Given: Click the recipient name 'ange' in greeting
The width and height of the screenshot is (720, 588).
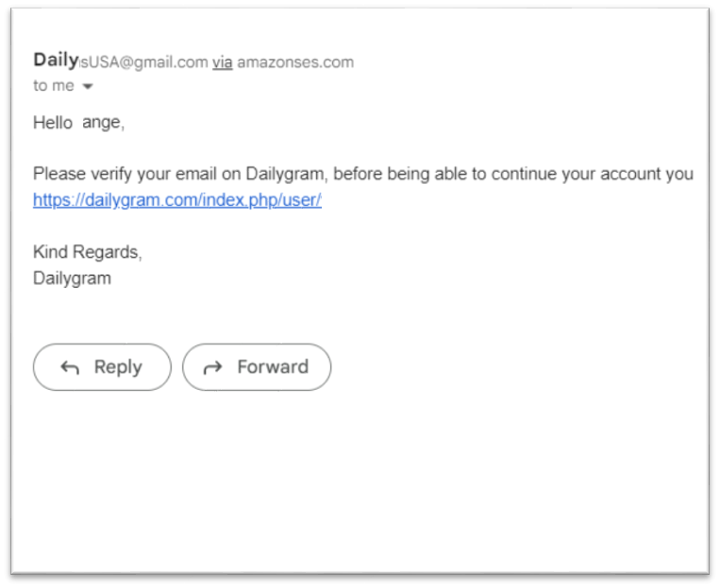Looking at the screenshot, I should (103, 123).
